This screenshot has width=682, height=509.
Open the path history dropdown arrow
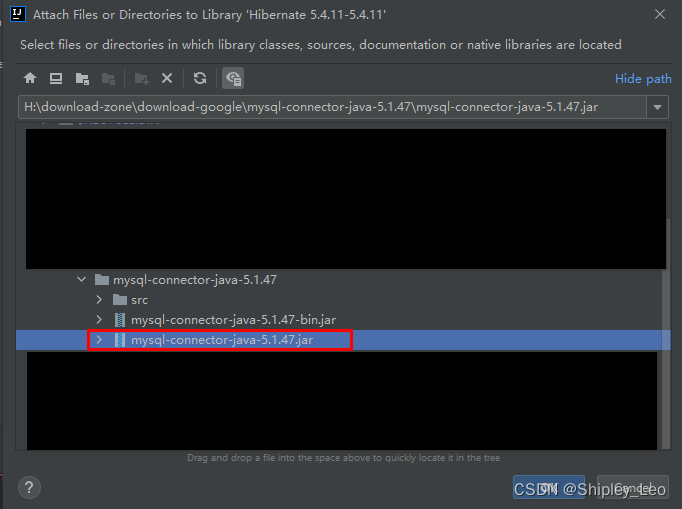pos(657,107)
